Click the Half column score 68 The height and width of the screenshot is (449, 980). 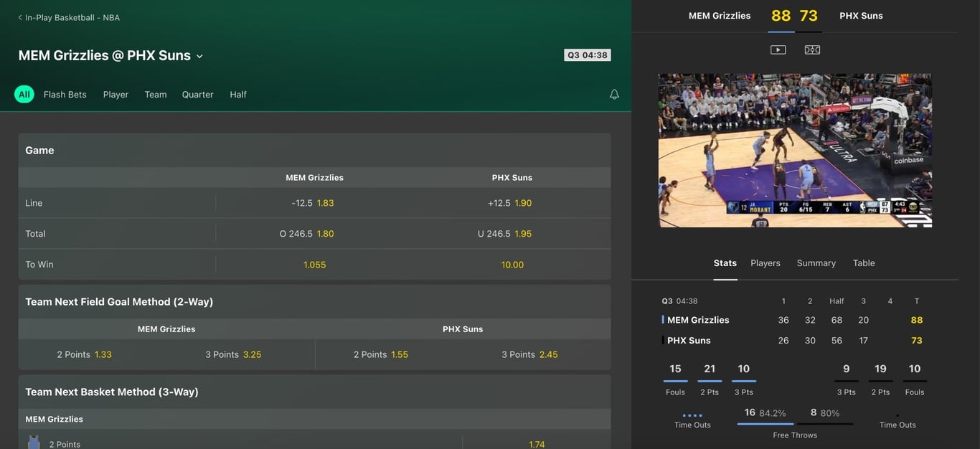(x=837, y=320)
